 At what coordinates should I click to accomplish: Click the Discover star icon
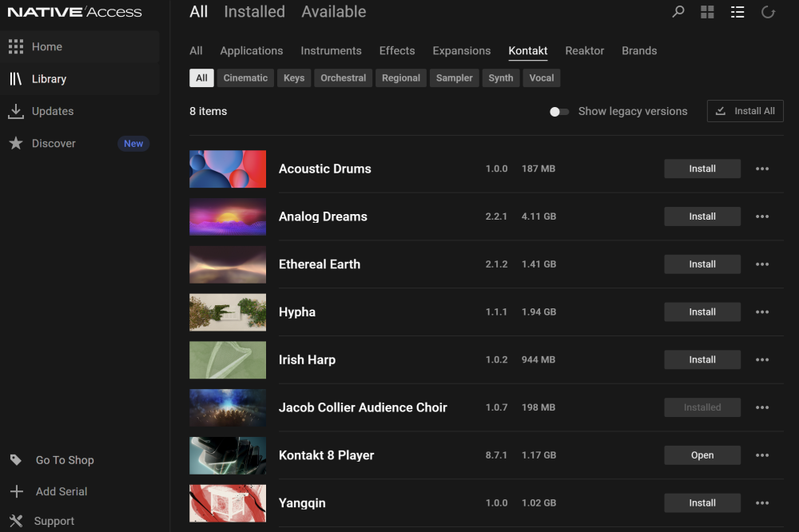pyautogui.click(x=16, y=143)
